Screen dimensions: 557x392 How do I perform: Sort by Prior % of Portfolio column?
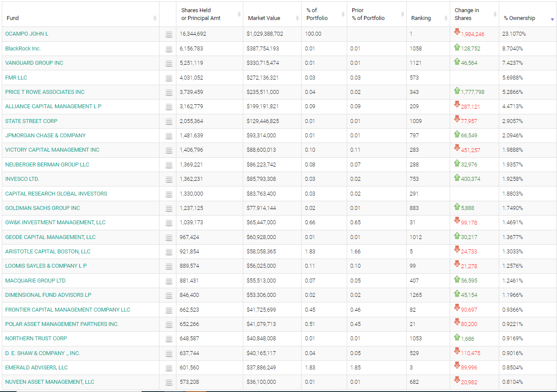coord(377,14)
